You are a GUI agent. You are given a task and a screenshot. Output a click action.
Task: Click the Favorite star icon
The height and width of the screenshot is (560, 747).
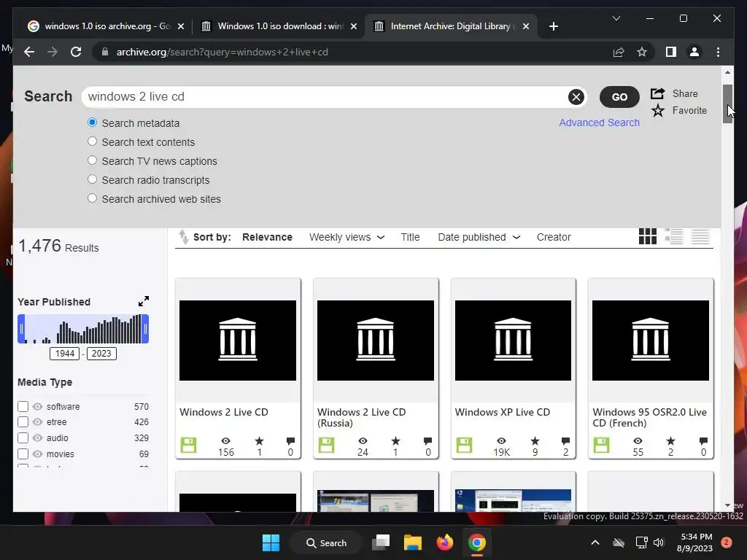click(x=657, y=111)
